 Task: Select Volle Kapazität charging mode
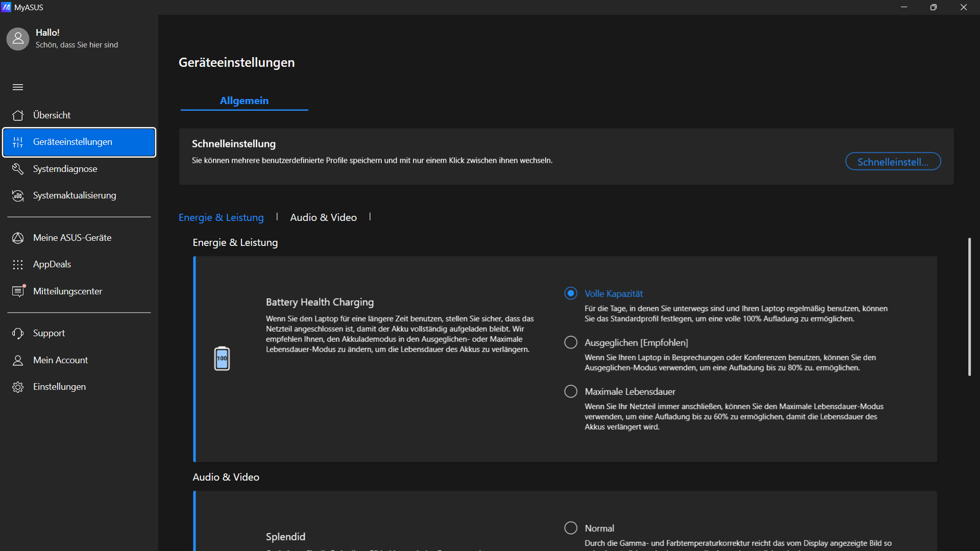[x=571, y=293]
